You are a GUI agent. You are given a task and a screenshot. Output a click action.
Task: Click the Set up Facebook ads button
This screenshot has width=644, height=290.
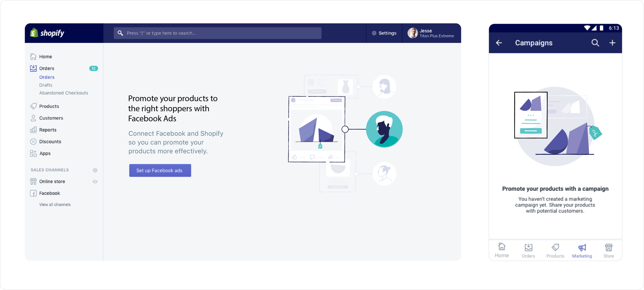[160, 170]
